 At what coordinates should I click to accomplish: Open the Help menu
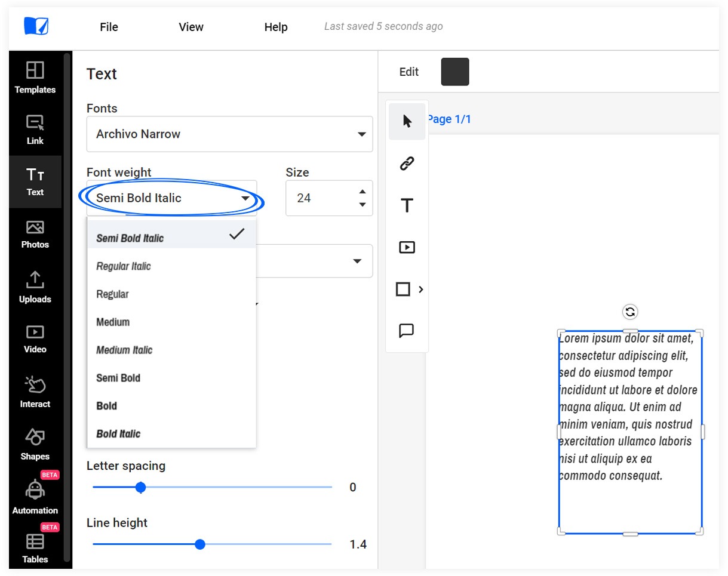pos(276,27)
